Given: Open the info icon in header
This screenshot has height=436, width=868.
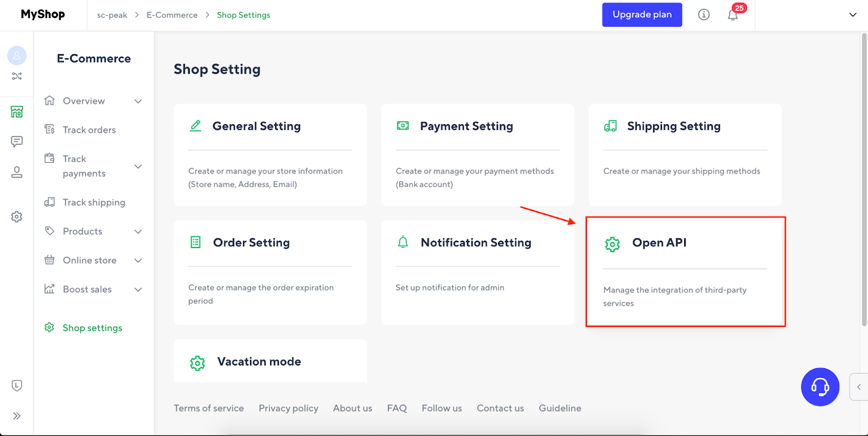Looking at the screenshot, I should 704,15.
